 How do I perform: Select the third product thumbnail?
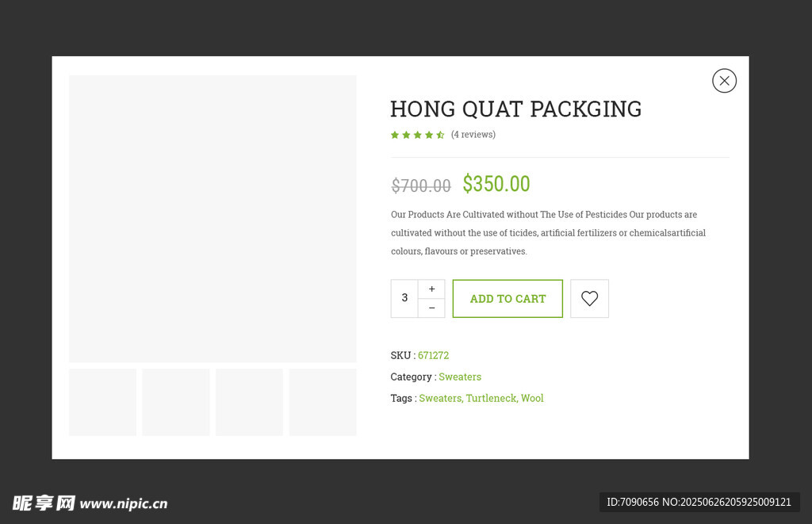click(249, 402)
